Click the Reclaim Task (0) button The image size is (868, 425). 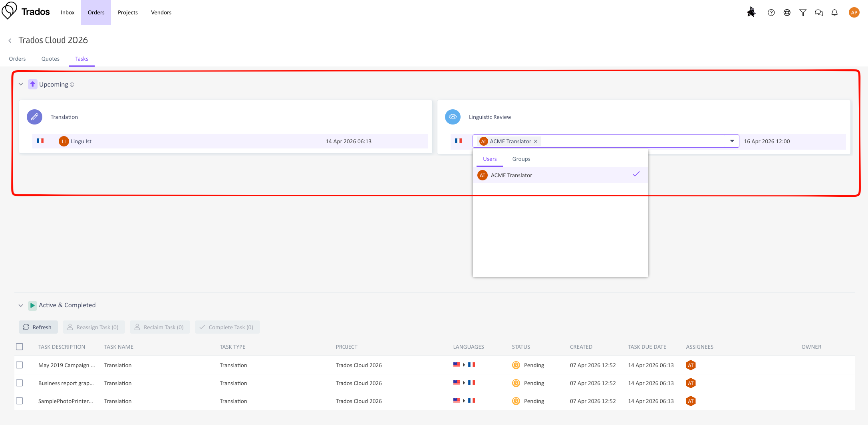click(160, 327)
